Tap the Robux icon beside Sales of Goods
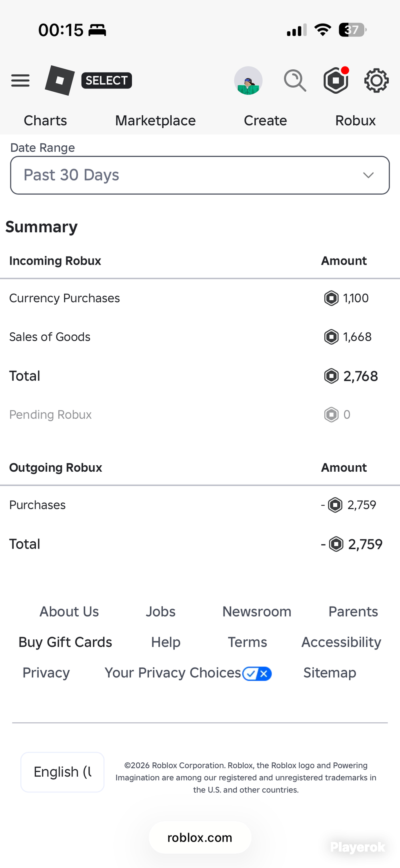400x868 pixels. [x=331, y=337]
